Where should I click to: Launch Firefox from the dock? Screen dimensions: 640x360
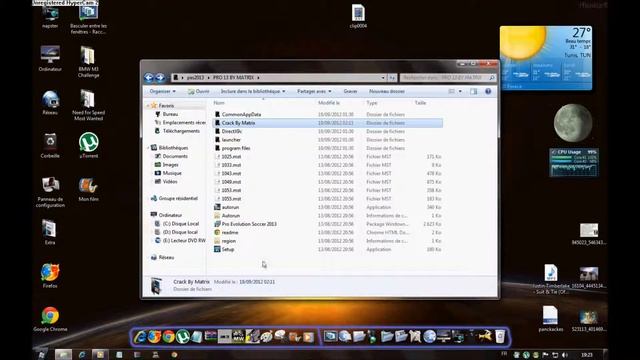pyautogui.click(x=154, y=337)
